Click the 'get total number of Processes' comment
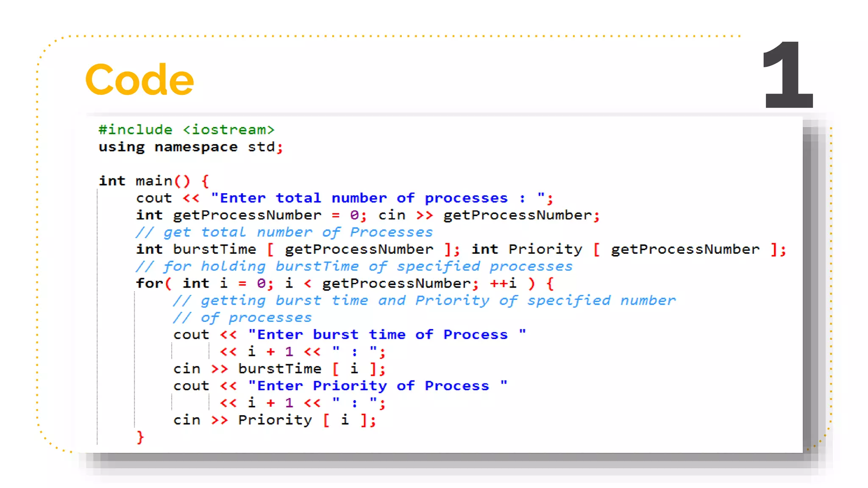Viewport: 868px width, 488px height. point(284,232)
